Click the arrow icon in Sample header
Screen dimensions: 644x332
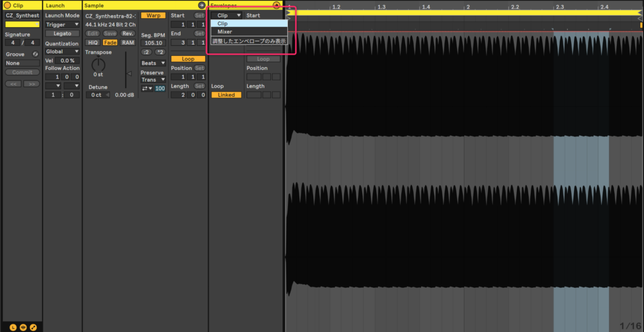(201, 5)
